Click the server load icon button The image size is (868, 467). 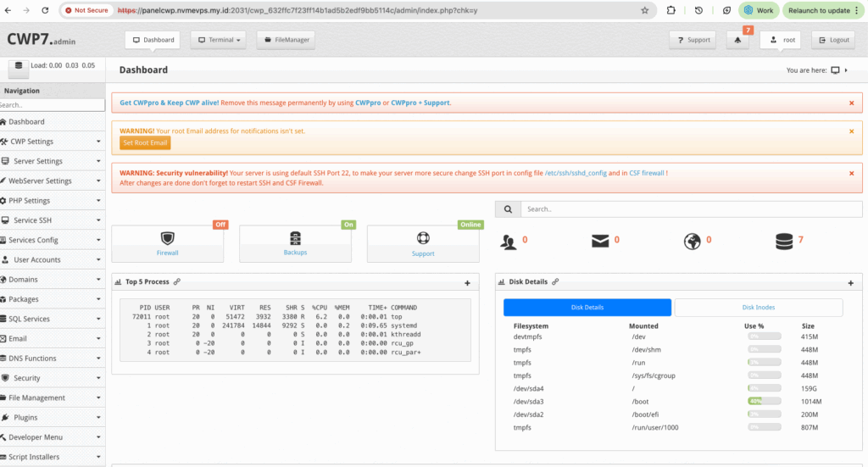19,66
